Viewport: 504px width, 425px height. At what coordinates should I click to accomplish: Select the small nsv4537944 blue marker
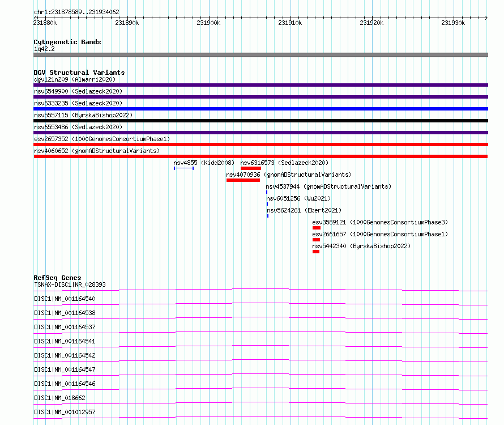pos(267,192)
